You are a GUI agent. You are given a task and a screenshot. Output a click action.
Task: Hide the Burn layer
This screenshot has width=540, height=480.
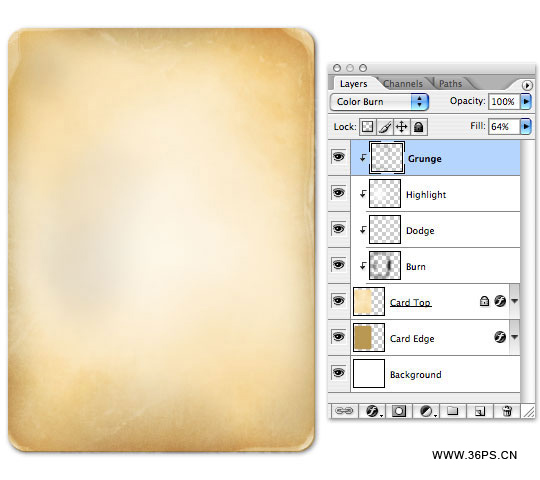(339, 265)
